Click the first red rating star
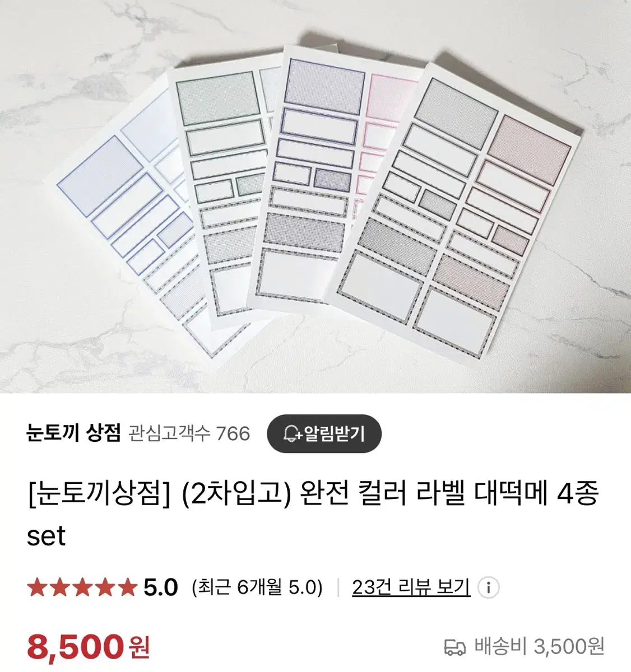 click(x=37, y=587)
